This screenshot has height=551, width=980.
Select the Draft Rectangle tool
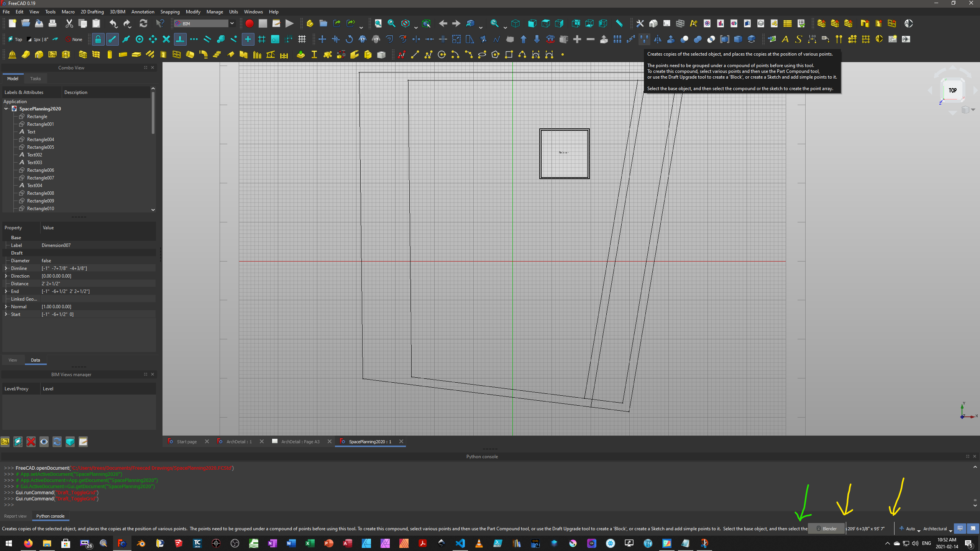coord(509,55)
